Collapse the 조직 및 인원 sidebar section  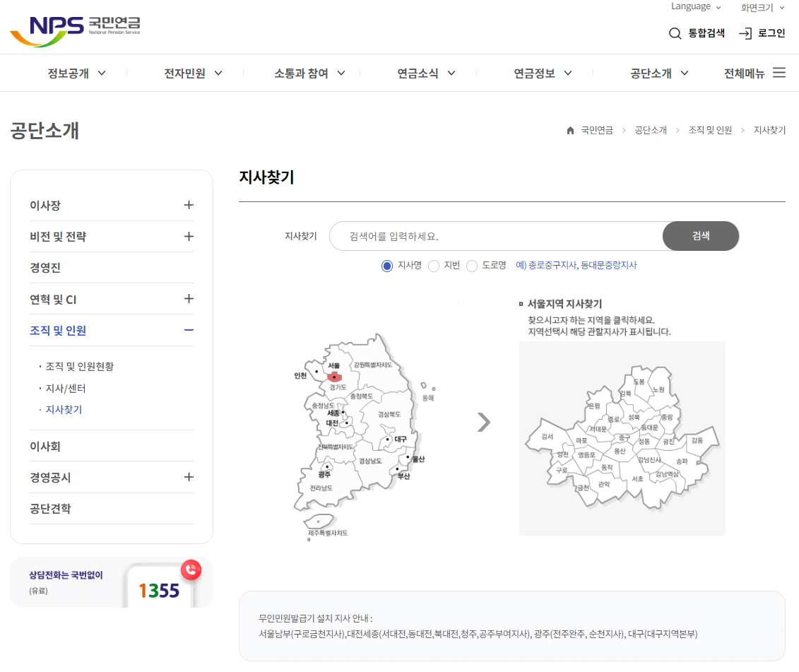coord(189,330)
